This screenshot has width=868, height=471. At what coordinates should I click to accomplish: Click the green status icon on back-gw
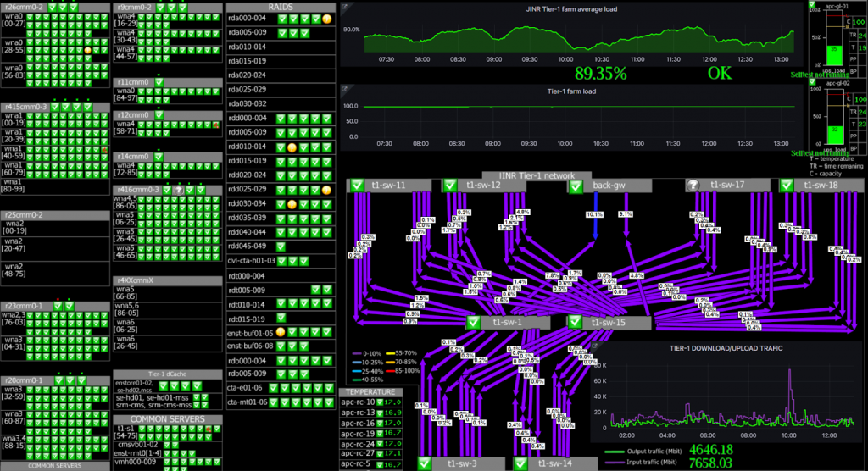(576, 186)
